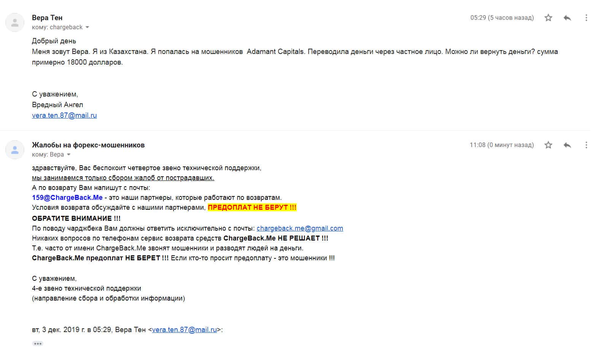Viewport: 598px width, 364px height.
Task: Open the vera.ten.87@mail.ru signature link
Action: (x=64, y=116)
